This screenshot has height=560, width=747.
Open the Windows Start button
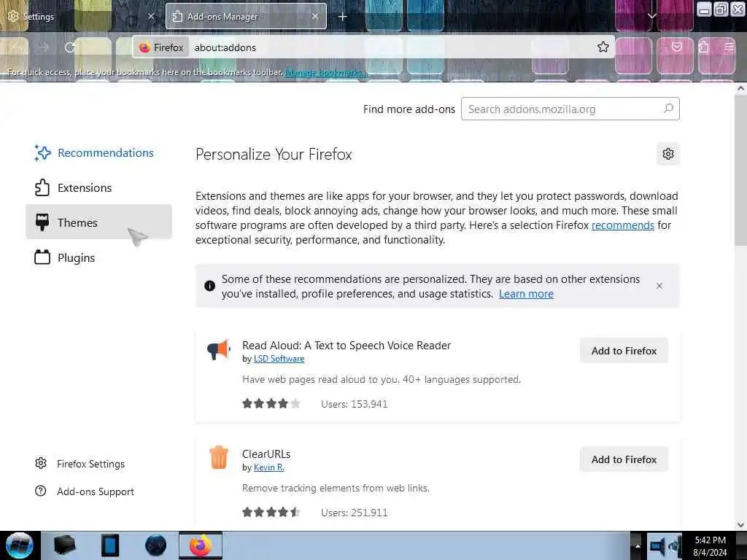[x=19, y=545]
